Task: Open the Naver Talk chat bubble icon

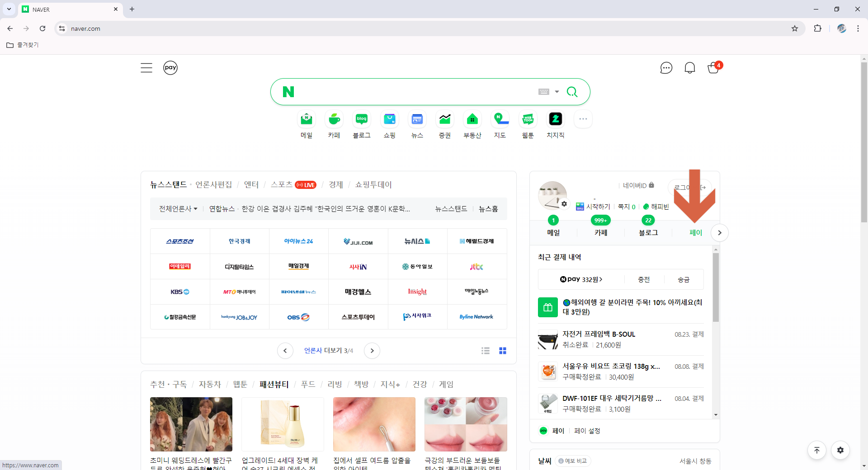Action: point(666,68)
